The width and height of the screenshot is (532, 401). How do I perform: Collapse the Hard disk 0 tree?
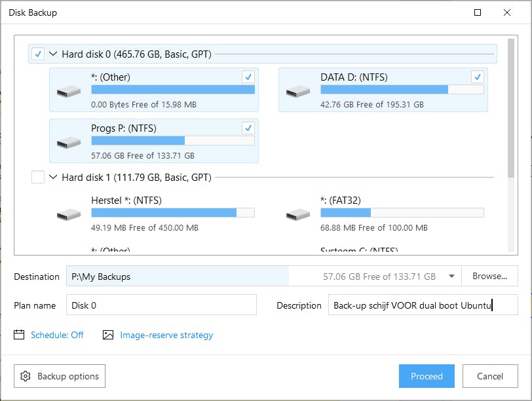[53, 54]
